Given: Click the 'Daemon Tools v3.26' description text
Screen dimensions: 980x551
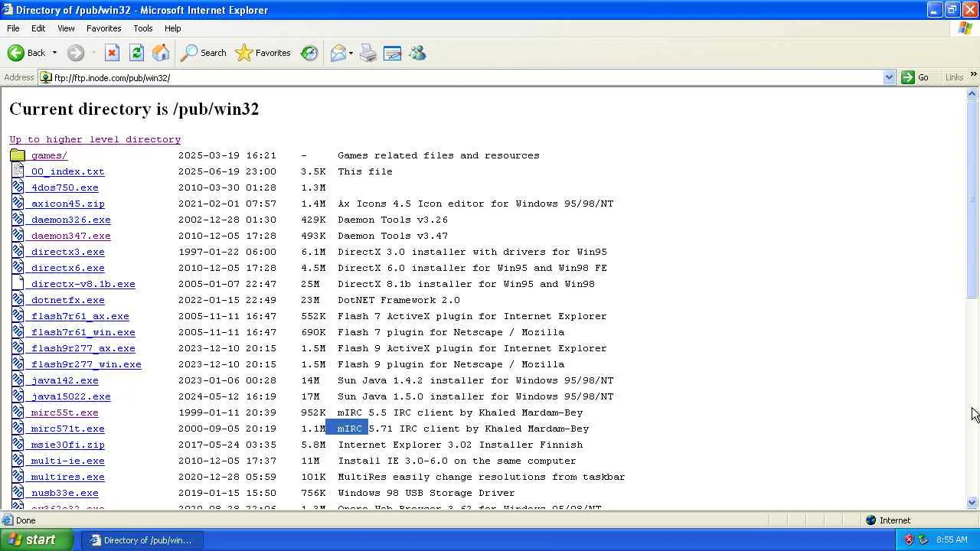Looking at the screenshot, I should pyautogui.click(x=393, y=220).
